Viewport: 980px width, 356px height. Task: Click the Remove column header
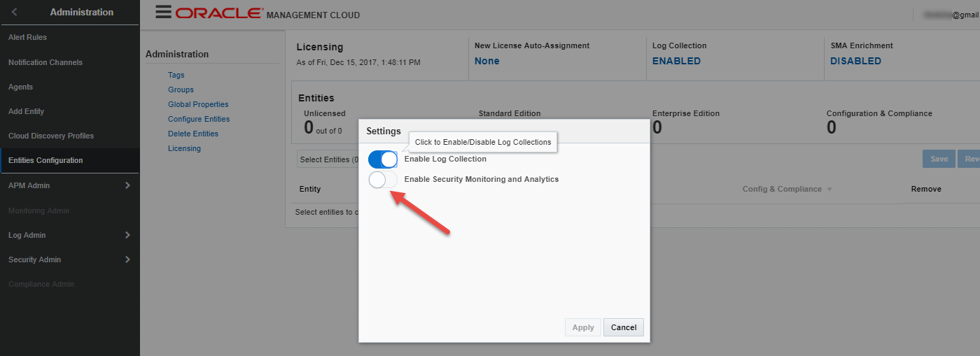point(926,189)
